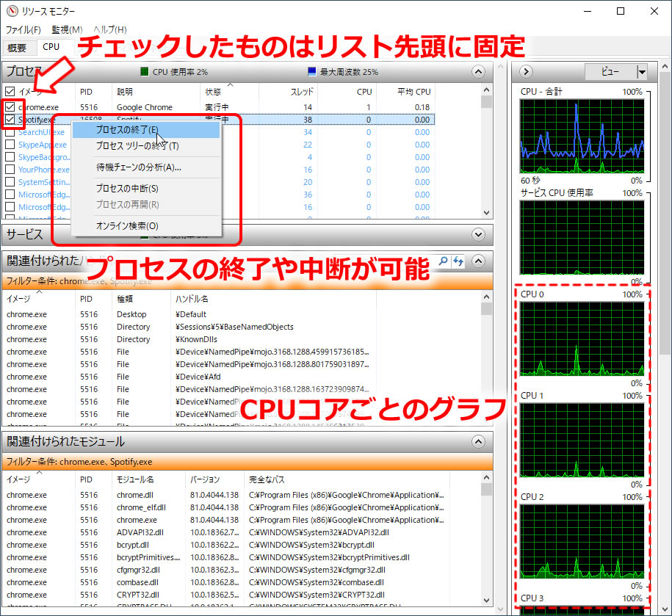Open the Monitor menu
The image size is (672, 616).
coord(67,29)
